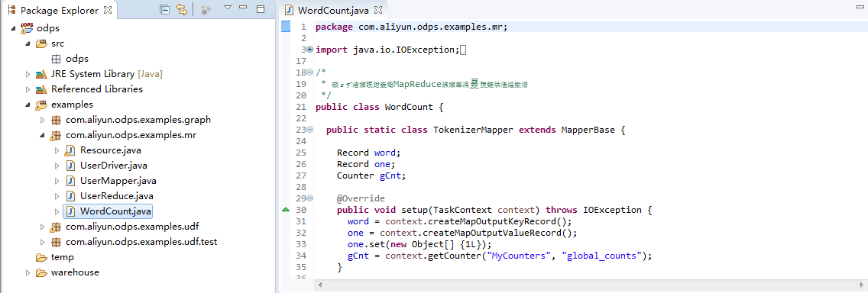This screenshot has width=868, height=293.
Task: Select the Package Explorer tab
Action: pos(59,10)
